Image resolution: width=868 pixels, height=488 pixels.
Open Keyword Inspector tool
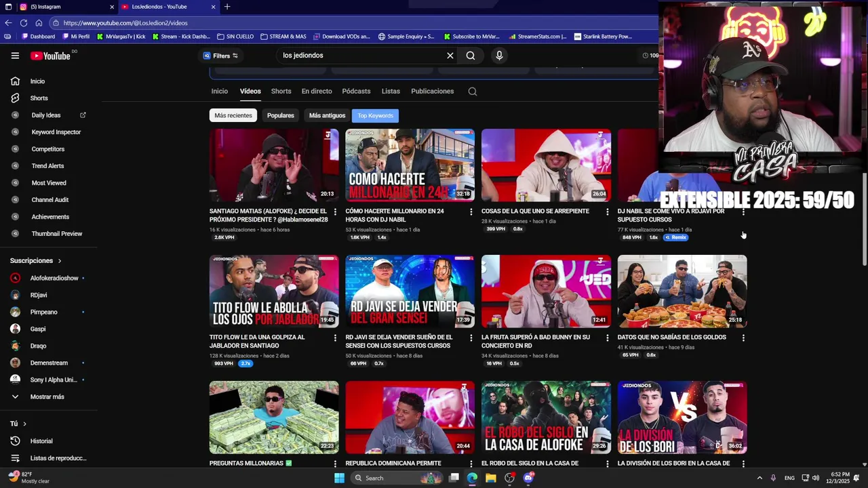point(56,132)
